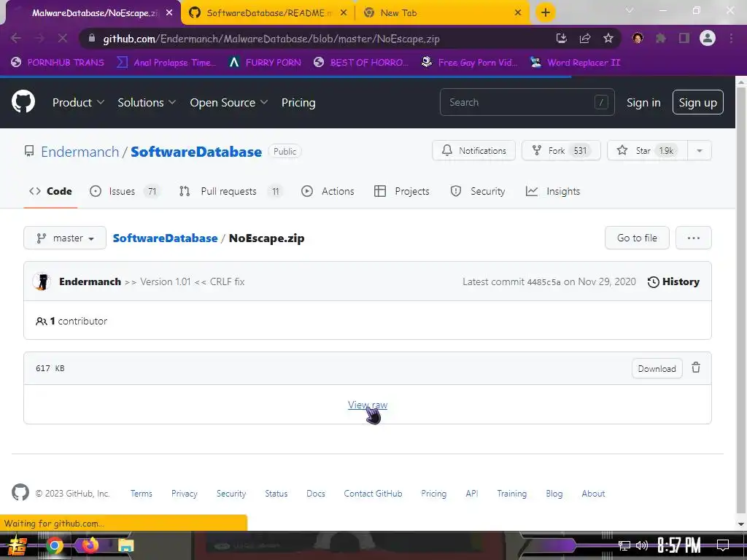Click the volume speaker tray icon

(x=642, y=545)
